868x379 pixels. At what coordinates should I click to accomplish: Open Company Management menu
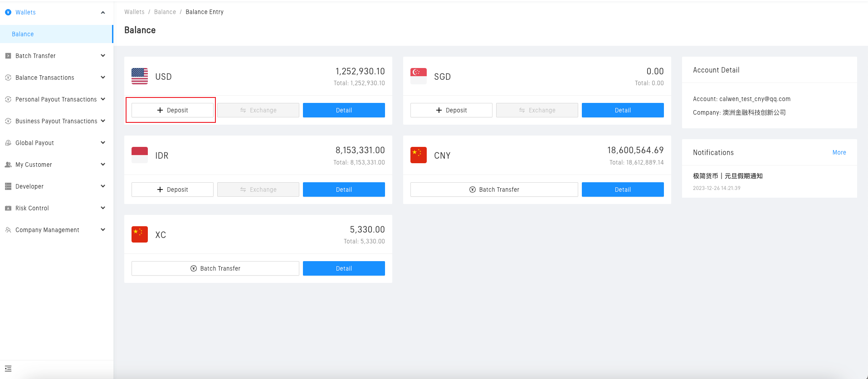[x=47, y=230]
